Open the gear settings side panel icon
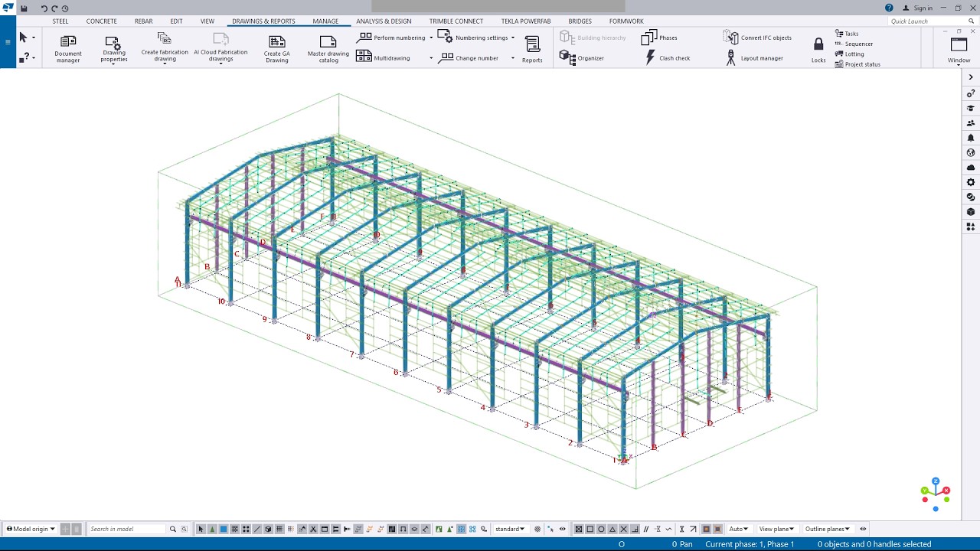Image resolution: width=980 pixels, height=551 pixels. pyautogui.click(x=971, y=182)
